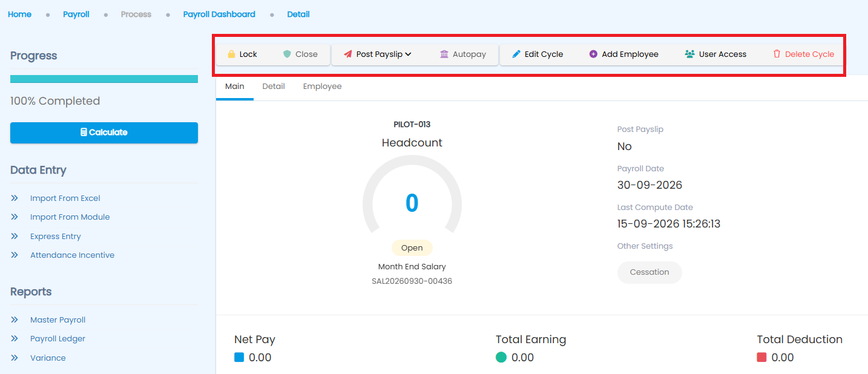The width and height of the screenshot is (868, 374).
Task: Click the arrows icon beside Master Payroll
Action: [15, 320]
